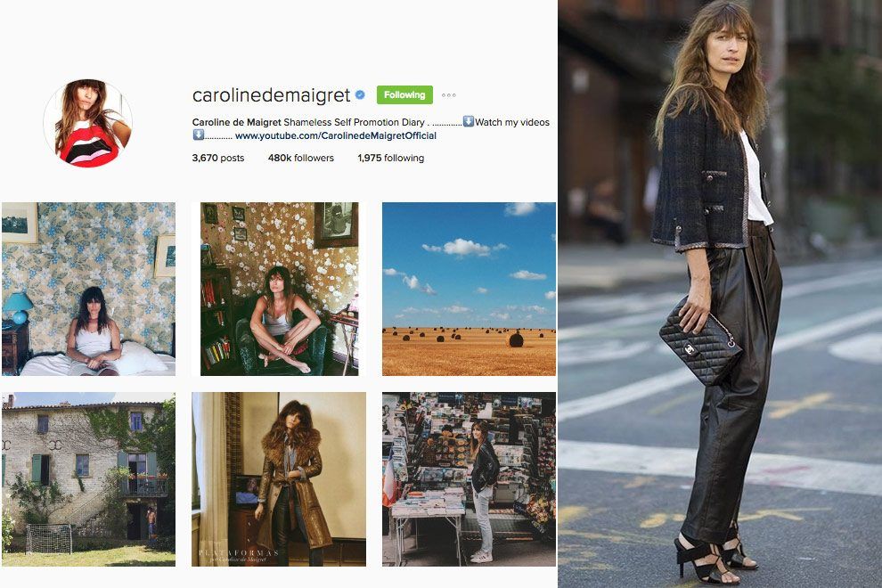Open the 1,975 following list
The width and height of the screenshot is (882, 588).
click(x=391, y=158)
